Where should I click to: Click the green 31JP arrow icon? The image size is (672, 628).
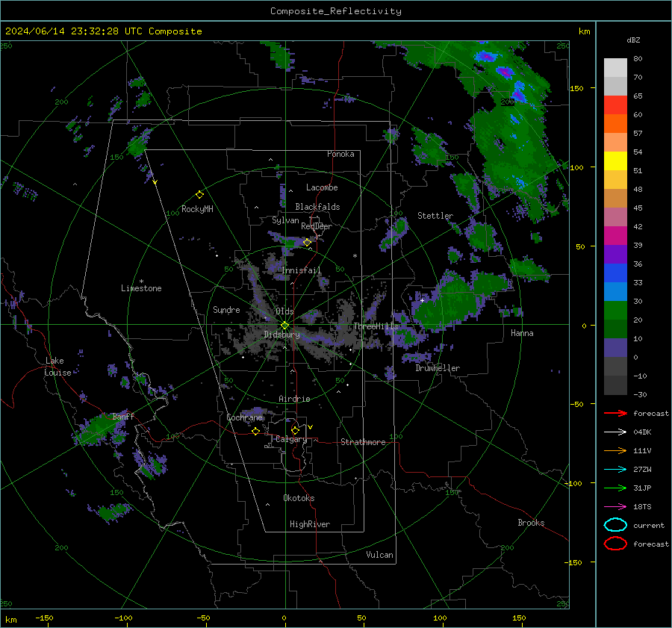click(x=615, y=488)
